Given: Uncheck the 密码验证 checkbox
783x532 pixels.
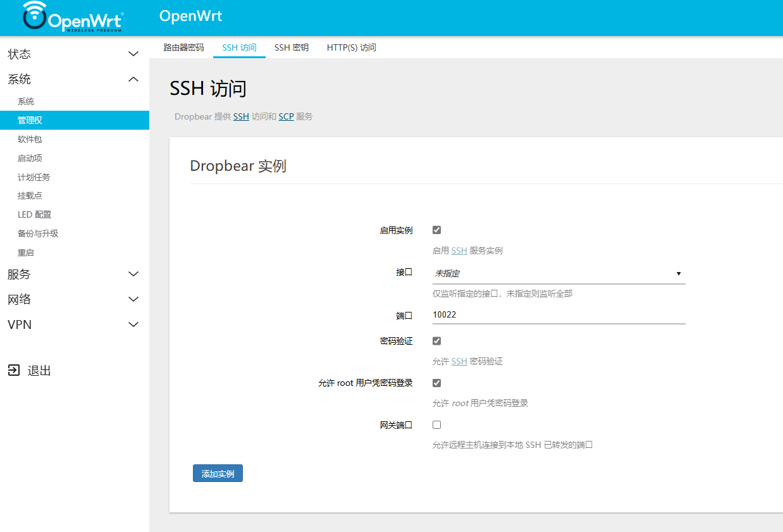Looking at the screenshot, I should (x=436, y=341).
